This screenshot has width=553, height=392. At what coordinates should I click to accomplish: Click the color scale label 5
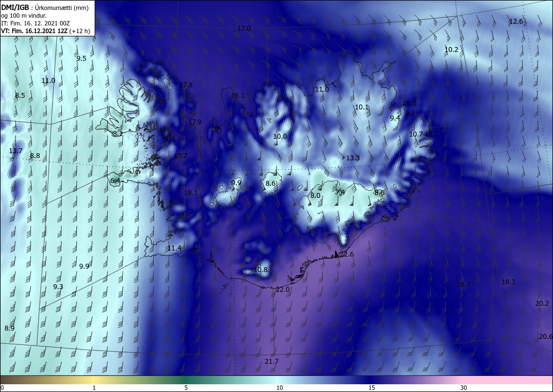pos(186,388)
